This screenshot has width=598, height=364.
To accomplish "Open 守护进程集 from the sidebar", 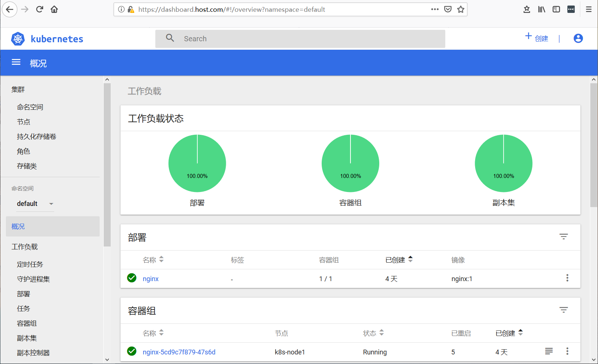I will (33, 279).
